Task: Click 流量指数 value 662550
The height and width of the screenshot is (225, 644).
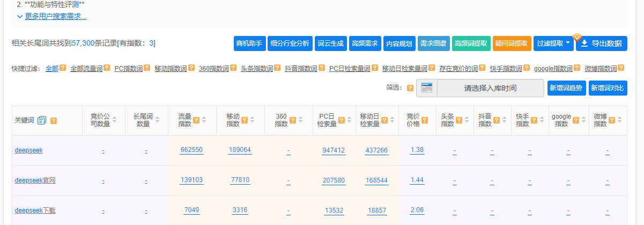Action: [192, 150]
